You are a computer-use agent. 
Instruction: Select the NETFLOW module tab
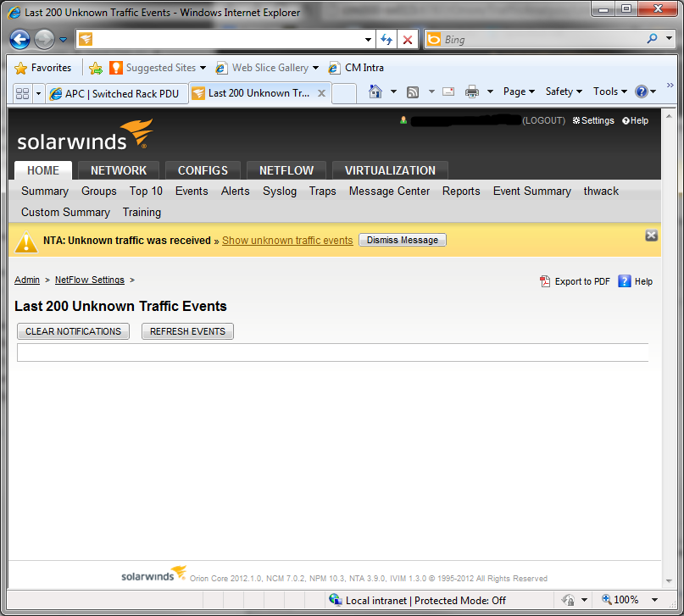pyautogui.click(x=286, y=170)
